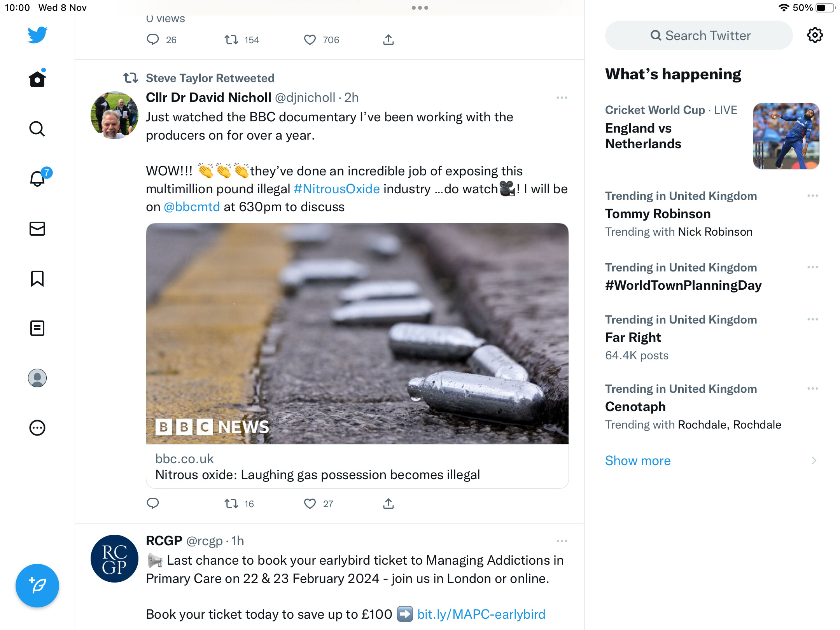Tap the Wi-Fi status icon
Screen dimensions: 840x630
(783, 8)
